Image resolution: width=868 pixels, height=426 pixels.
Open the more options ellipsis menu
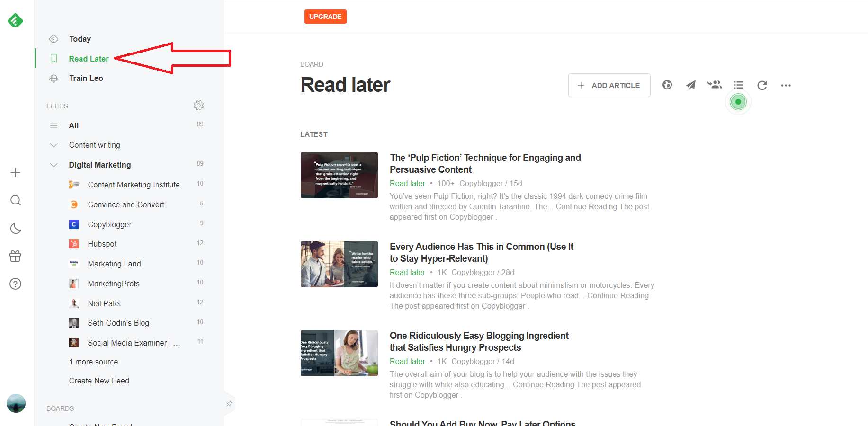pos(786,86)
